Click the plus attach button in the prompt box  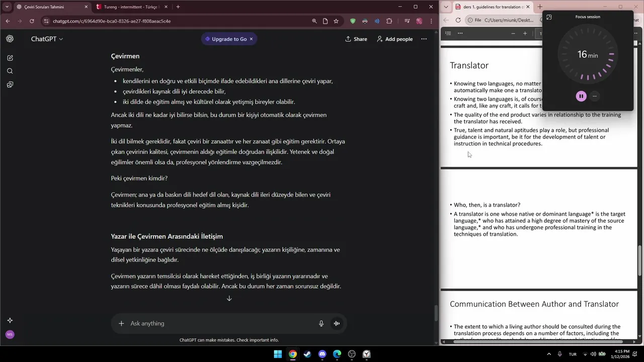pos(121,323)
